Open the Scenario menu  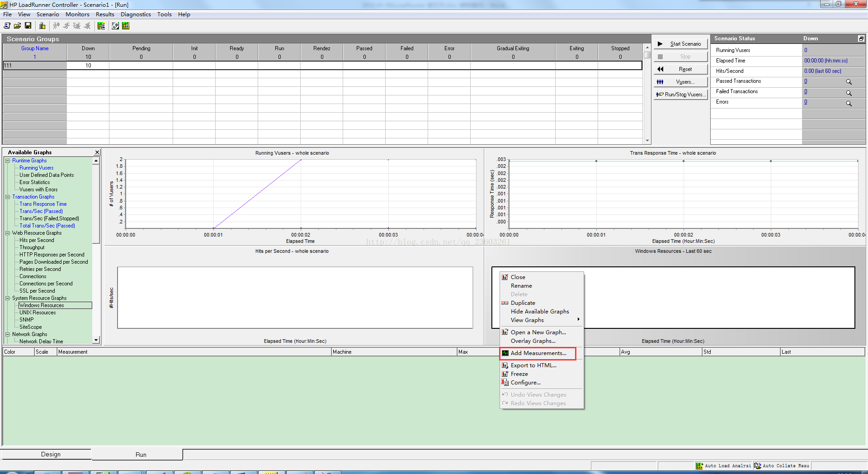[47, 14]
